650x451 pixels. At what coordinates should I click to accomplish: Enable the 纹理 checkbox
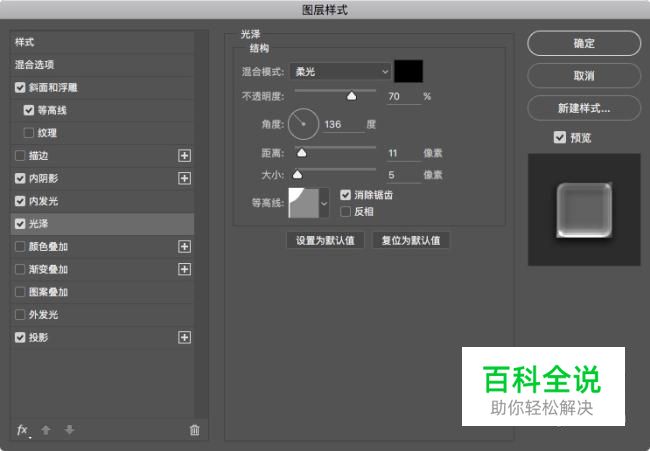29,133
